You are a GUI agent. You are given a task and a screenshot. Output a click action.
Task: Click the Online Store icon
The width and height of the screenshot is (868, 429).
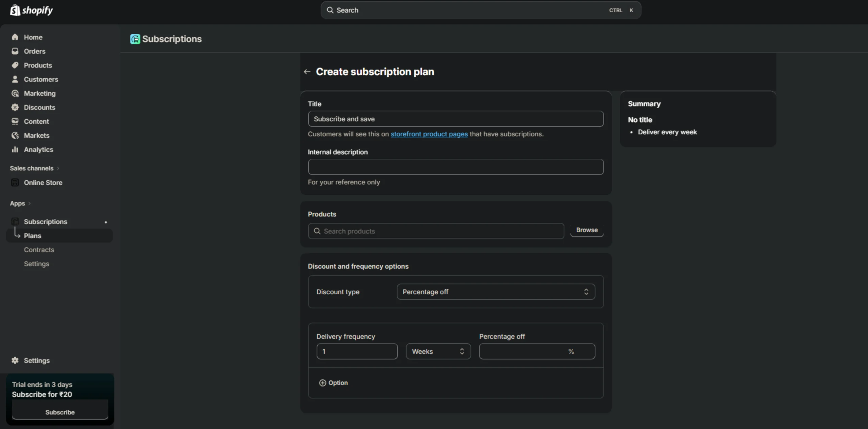click(15, 182)
